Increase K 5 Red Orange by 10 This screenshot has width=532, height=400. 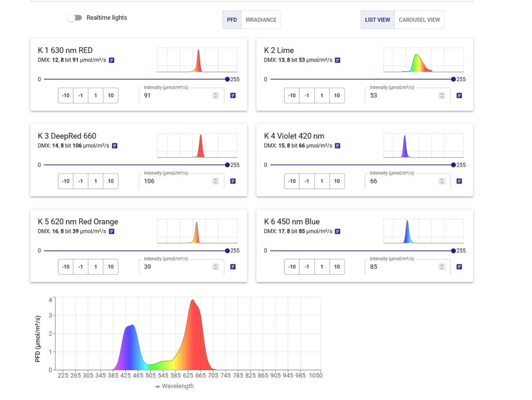(x=111, y=266)
